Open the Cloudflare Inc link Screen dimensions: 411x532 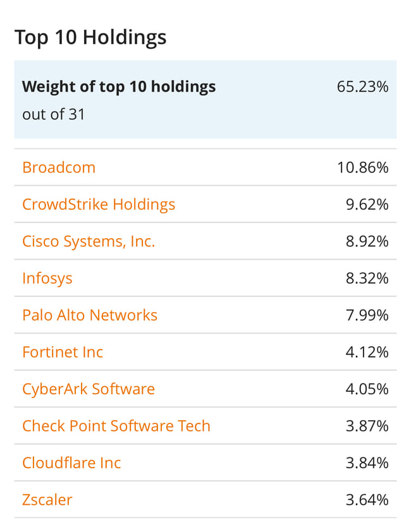click(x=71, y=462)
